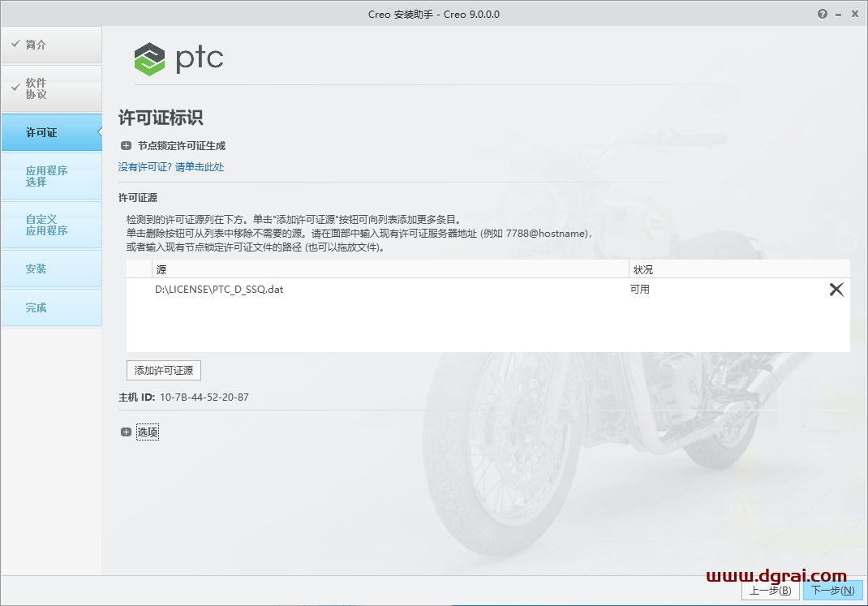Open the 自定义应用程序 step
The image size is (868, 606).
(x=51, y=225)
